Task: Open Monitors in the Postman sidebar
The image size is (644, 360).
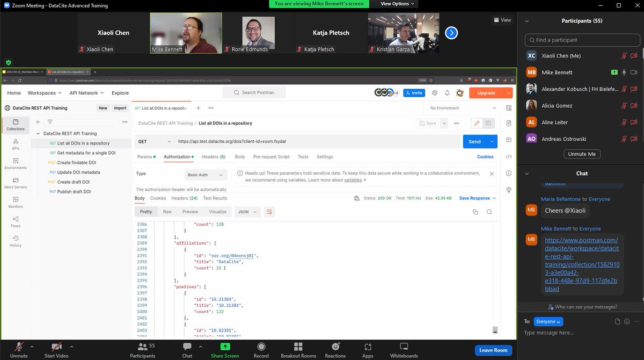Action: 16,202
